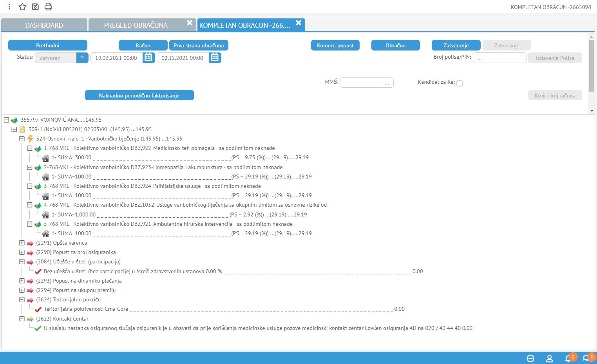Click red arrow for Popust za broj osiguranika
This screenshot has width=597, height=364.
click(x=30, y=252)
